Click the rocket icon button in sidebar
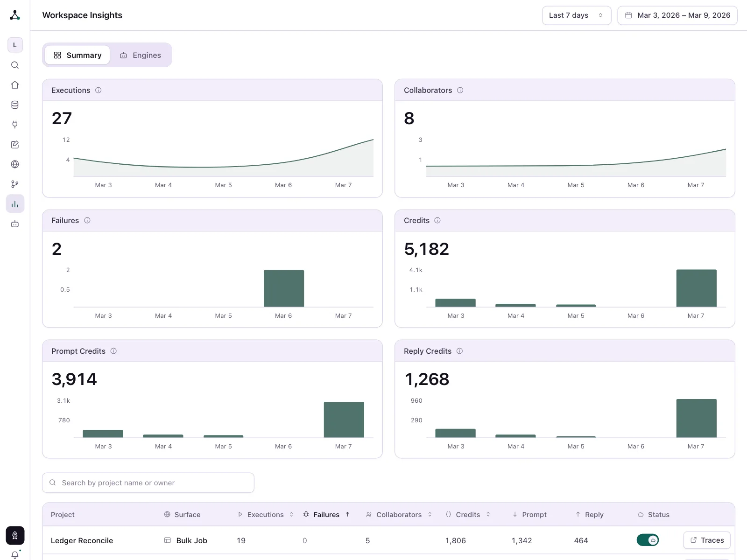This screenshot has height=560, width=747. point(15,535)
